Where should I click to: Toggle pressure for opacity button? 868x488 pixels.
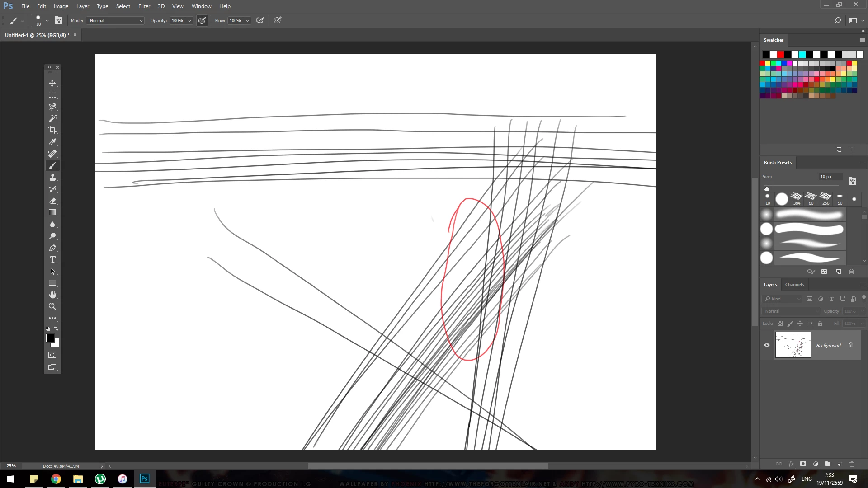(x=202, y=20)
